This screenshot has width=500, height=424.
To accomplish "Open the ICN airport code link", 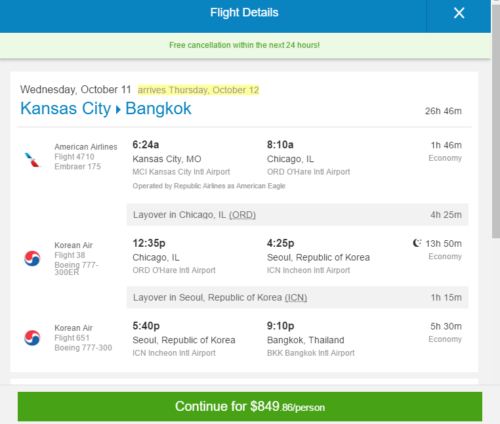I will [x=296, y=297].
